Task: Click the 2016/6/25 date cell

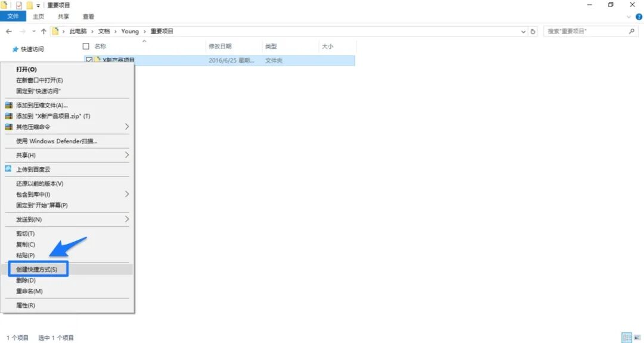Action: (x=231, y=60)
